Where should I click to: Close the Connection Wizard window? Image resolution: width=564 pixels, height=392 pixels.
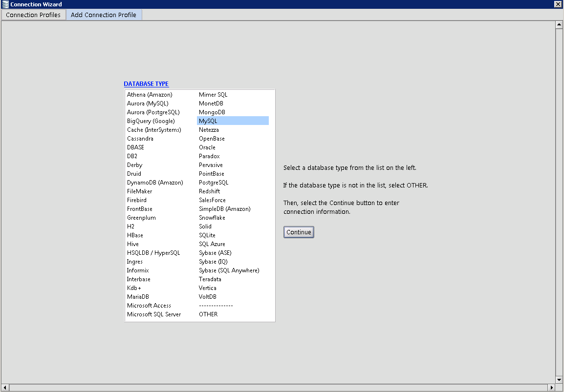558,4
